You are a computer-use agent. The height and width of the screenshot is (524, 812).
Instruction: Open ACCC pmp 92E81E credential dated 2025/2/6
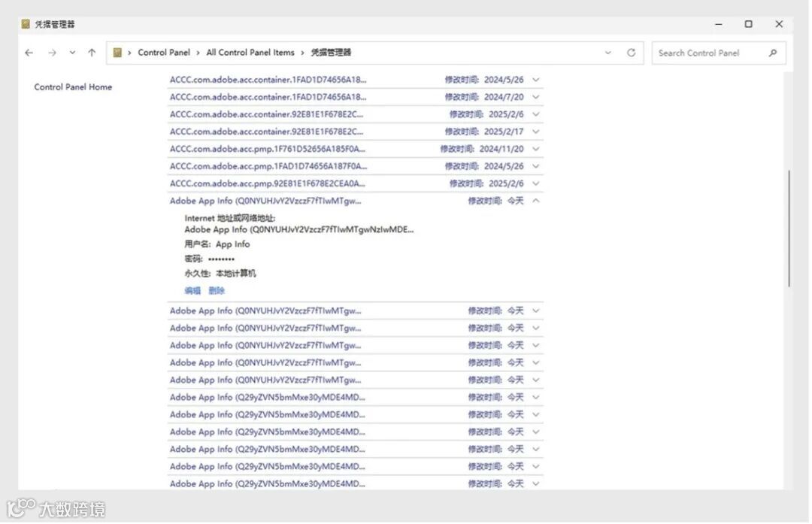355,183
